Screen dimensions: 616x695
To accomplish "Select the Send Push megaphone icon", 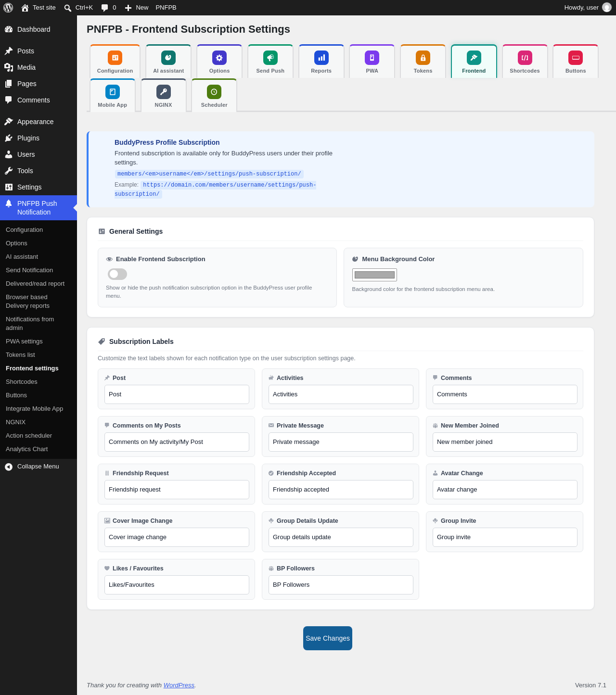I will (x=270, y=58).
